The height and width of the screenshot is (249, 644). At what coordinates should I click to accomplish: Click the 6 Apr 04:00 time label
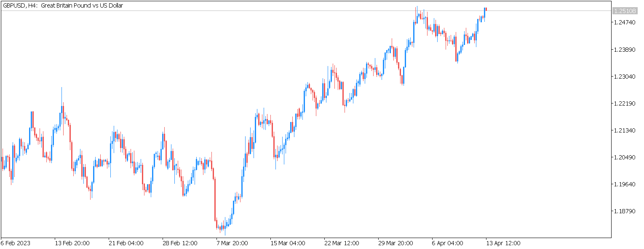pyautogui.click(x=447, y=243)
